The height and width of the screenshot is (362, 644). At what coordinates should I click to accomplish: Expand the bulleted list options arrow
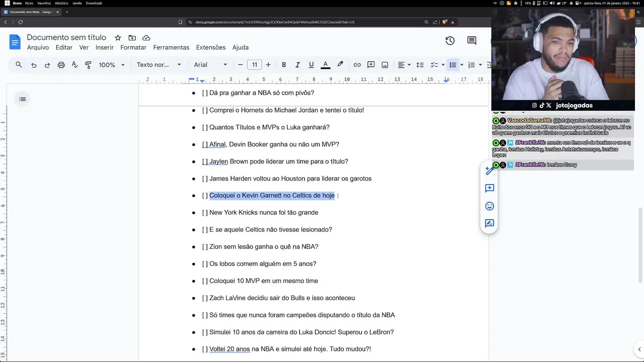point(461,65)
